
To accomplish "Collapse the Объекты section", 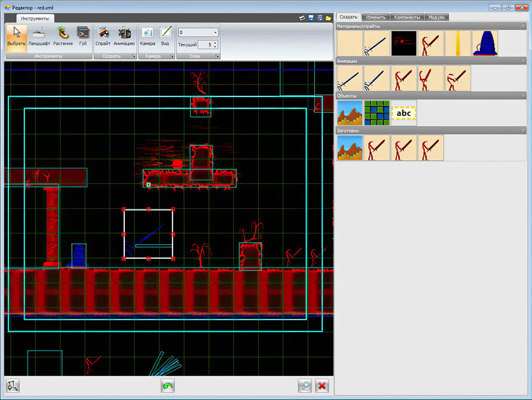I will click(523, 96).
